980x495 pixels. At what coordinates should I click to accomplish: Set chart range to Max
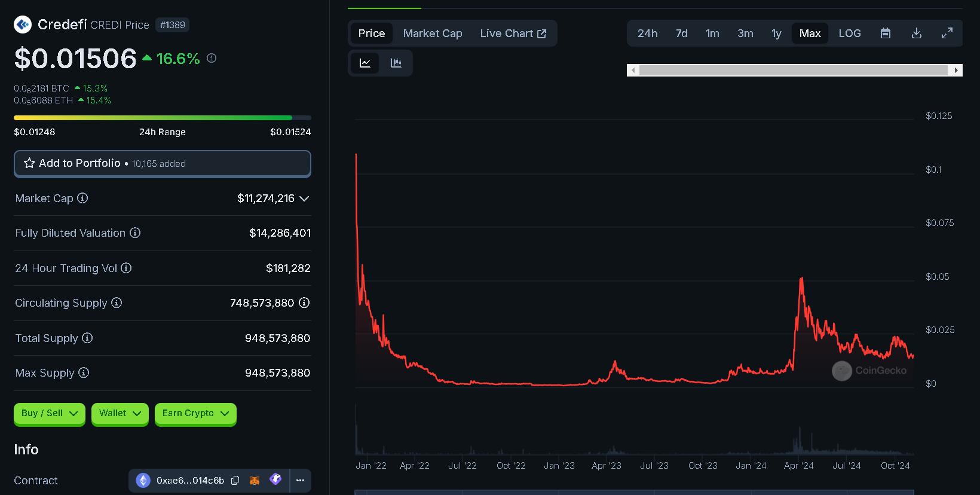810,33
